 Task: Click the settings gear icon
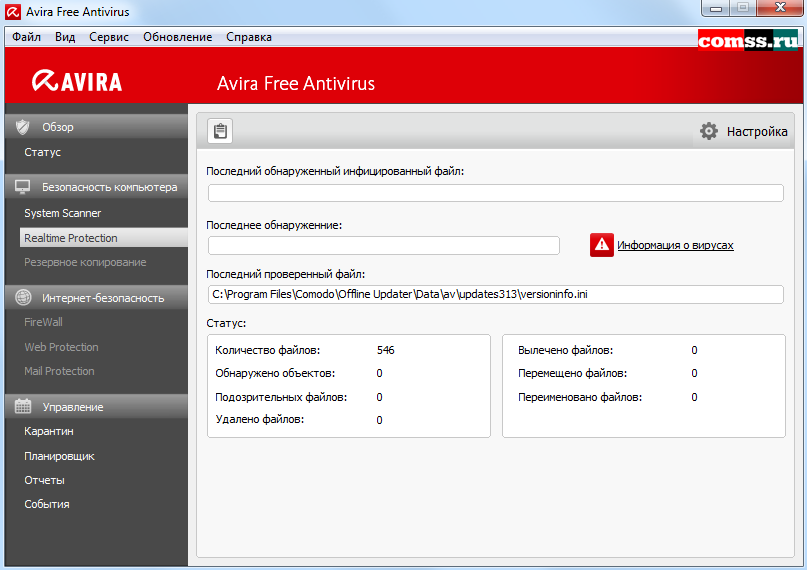click(709, 132)
